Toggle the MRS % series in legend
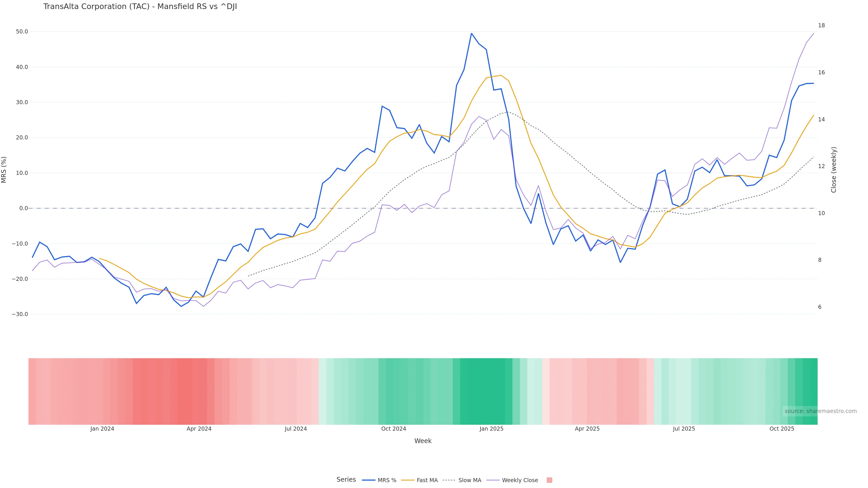This screenshot has width=868, height=488. [379, 480]
